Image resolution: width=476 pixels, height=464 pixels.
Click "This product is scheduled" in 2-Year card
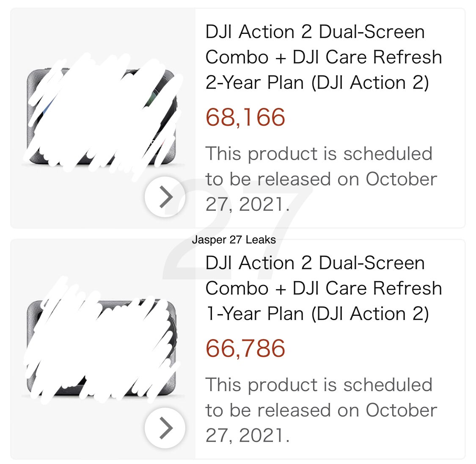(x=319, y=154)
